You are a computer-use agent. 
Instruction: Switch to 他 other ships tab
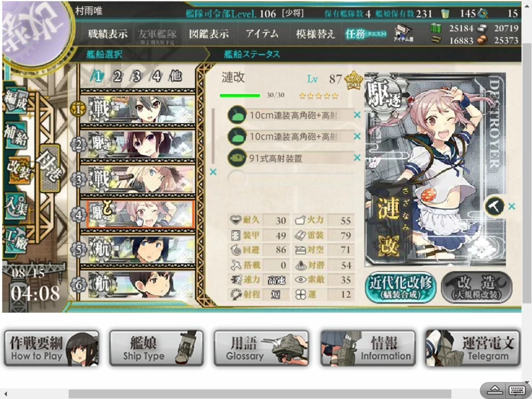tap(176, 76)
